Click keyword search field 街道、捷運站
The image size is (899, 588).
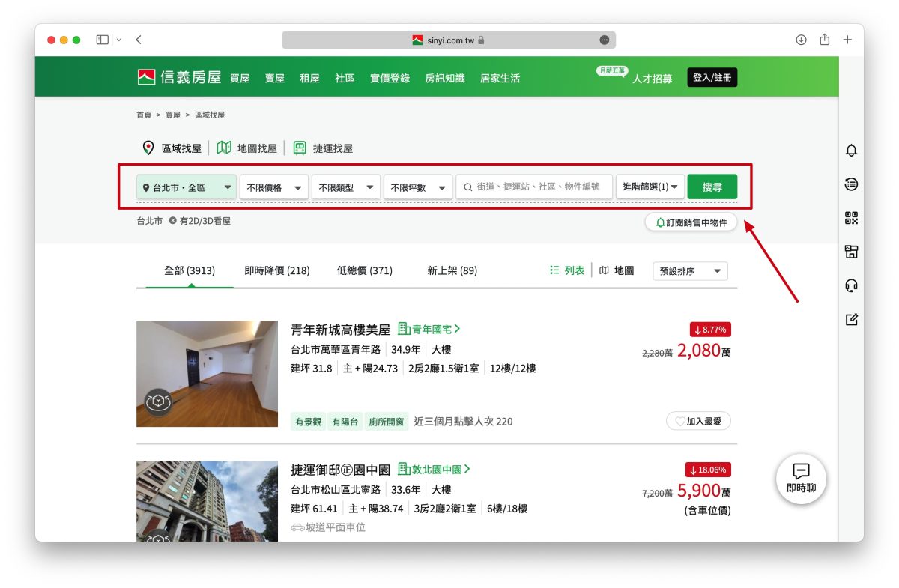tap(534, 187)
